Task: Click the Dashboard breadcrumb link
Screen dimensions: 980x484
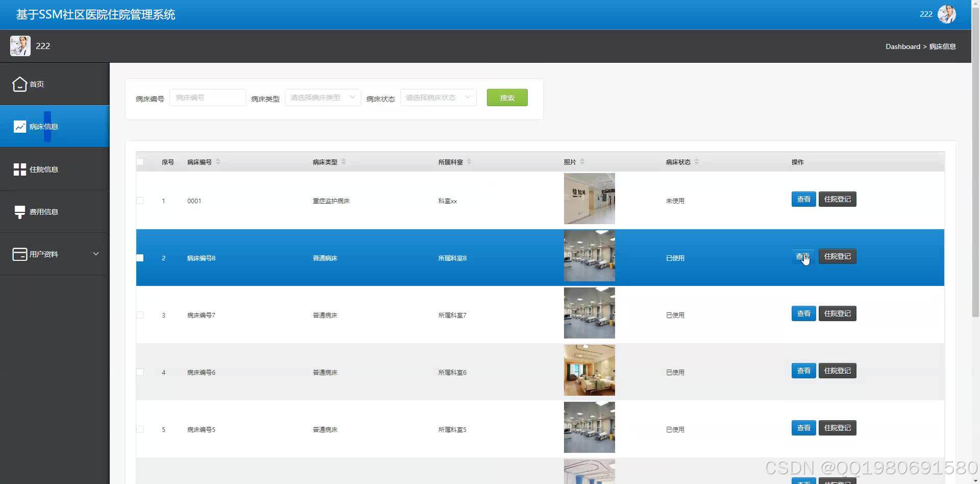Action: [x=902, y=46]
